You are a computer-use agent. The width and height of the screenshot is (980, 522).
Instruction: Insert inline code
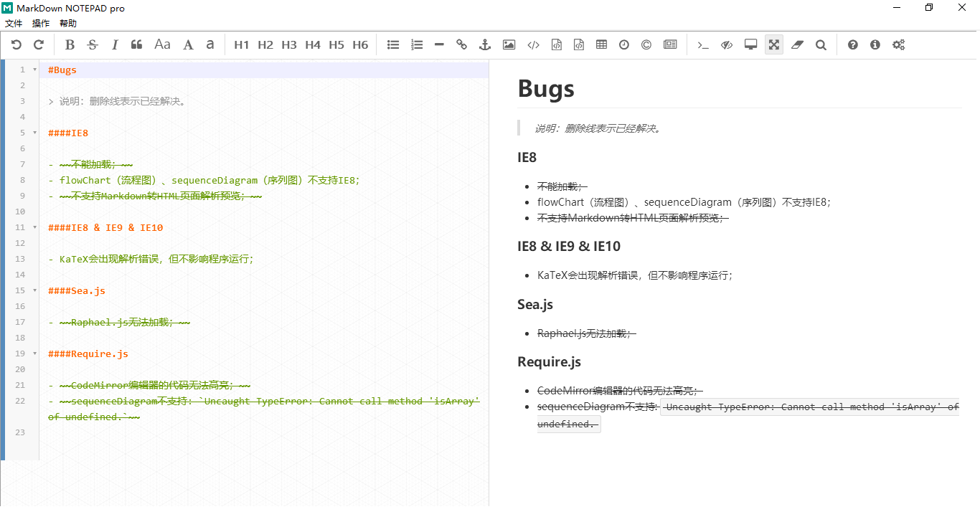point(533,44)
